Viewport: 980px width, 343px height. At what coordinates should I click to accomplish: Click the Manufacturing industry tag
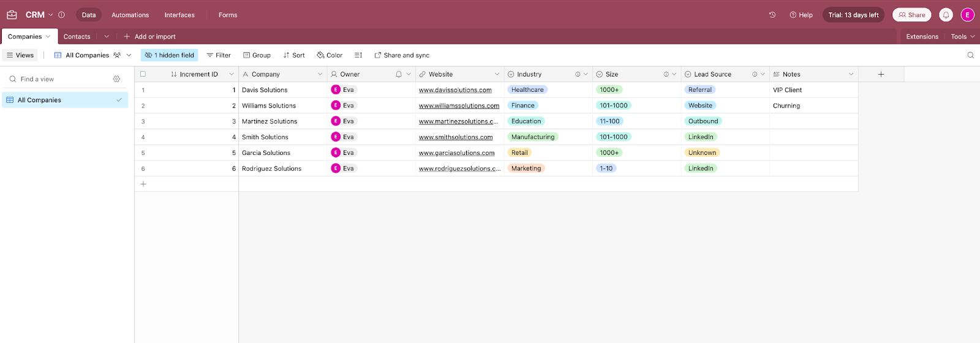tap(533, 137)
